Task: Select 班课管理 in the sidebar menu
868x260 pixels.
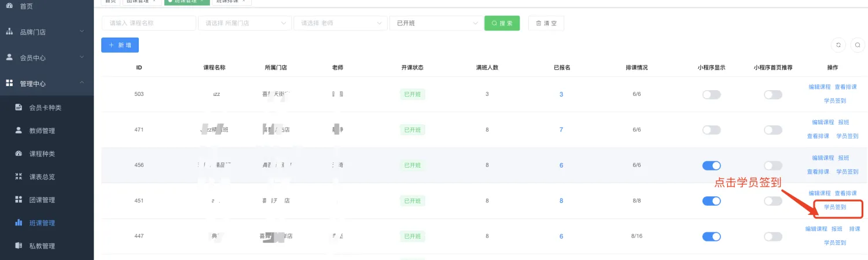Action: coord(42,223)
